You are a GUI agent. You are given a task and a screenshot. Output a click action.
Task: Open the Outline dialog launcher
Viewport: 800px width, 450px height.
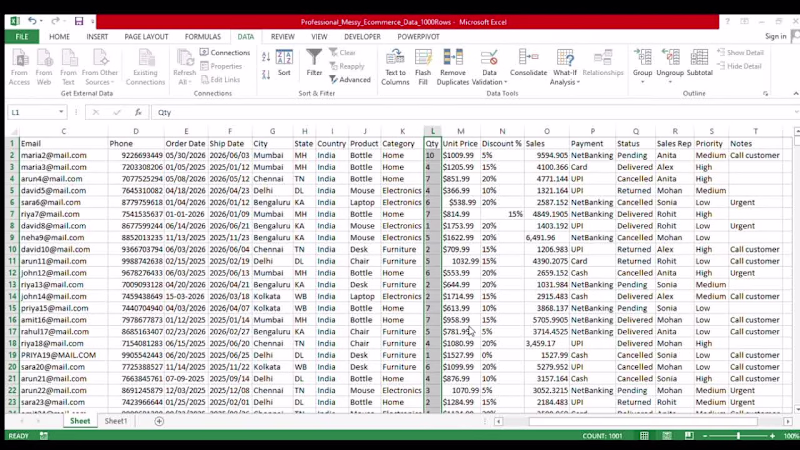coord(765,94)
